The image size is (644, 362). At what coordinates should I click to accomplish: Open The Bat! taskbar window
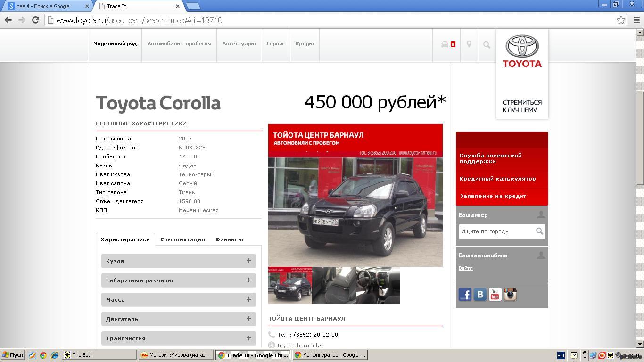99,355
